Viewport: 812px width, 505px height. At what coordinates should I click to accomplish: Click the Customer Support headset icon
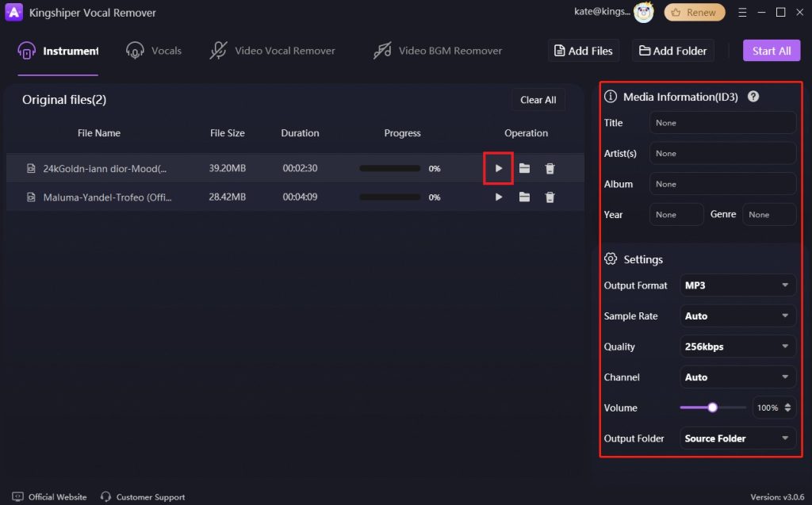[105, 497]
